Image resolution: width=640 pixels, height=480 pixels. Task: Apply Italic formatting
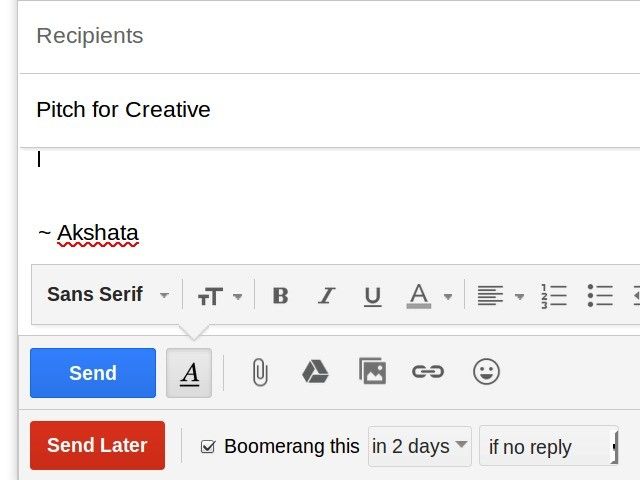(326, 296)
